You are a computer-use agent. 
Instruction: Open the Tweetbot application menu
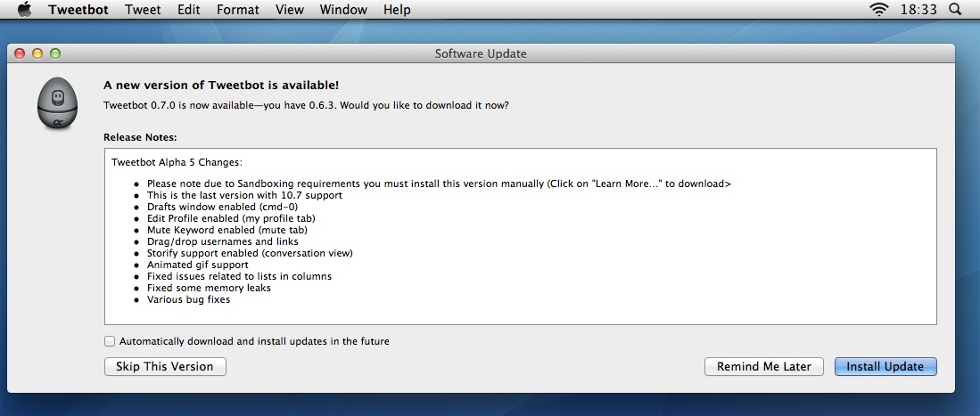click(x=78, y=10)
